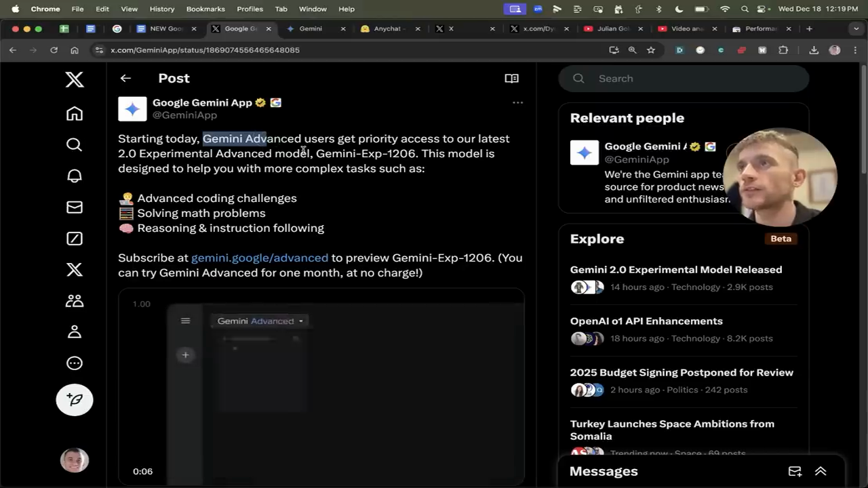Open Profile person icon in sidebar

75,331
